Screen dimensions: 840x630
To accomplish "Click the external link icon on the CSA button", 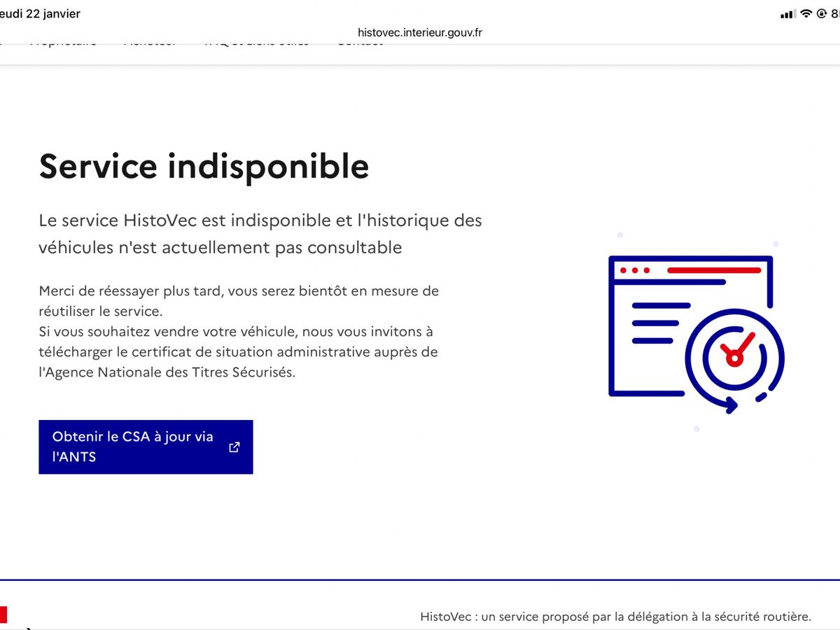I will pyautogui.click(x=234, y=447).
